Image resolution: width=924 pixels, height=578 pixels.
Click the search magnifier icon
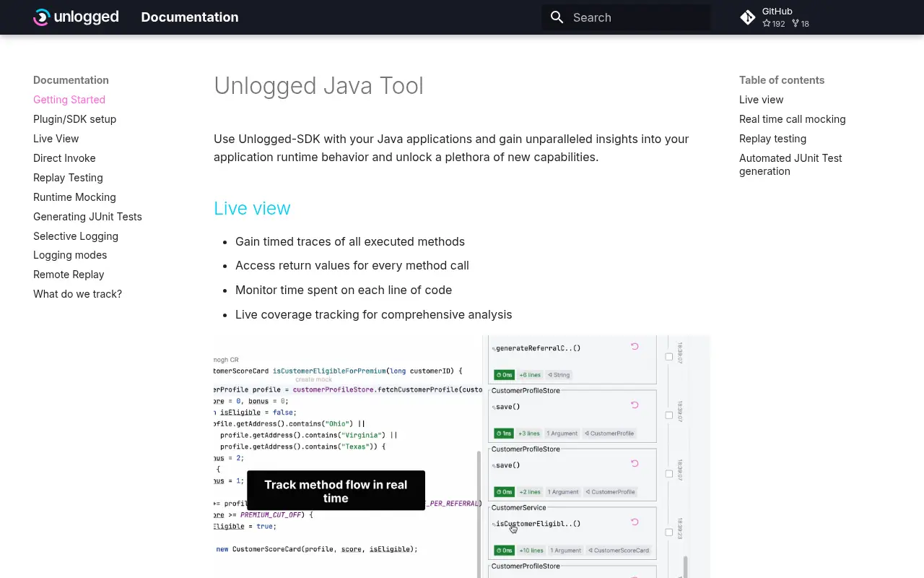tap(557, 17)
